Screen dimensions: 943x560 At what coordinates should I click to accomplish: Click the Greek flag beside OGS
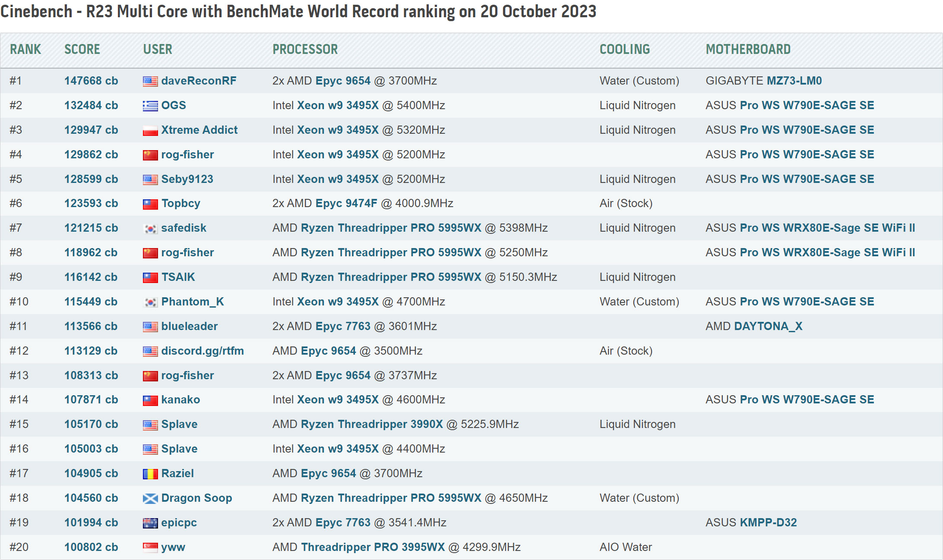coord(150,106)
